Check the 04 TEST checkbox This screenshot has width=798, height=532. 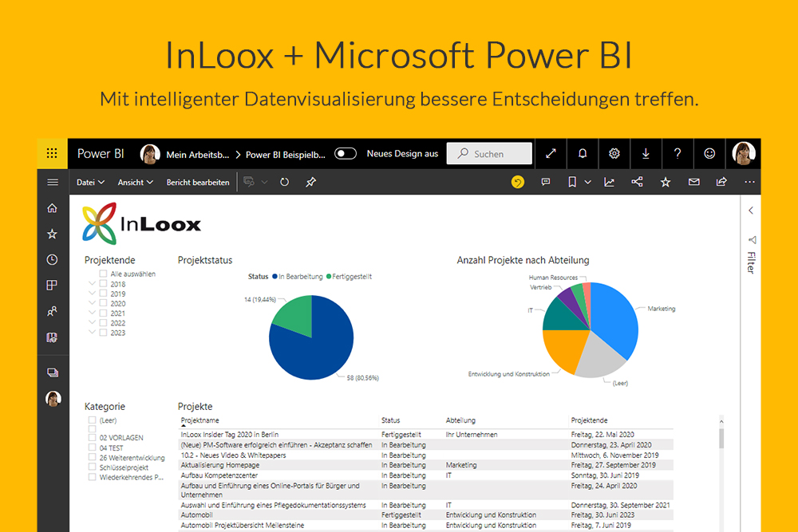[92, 447]
